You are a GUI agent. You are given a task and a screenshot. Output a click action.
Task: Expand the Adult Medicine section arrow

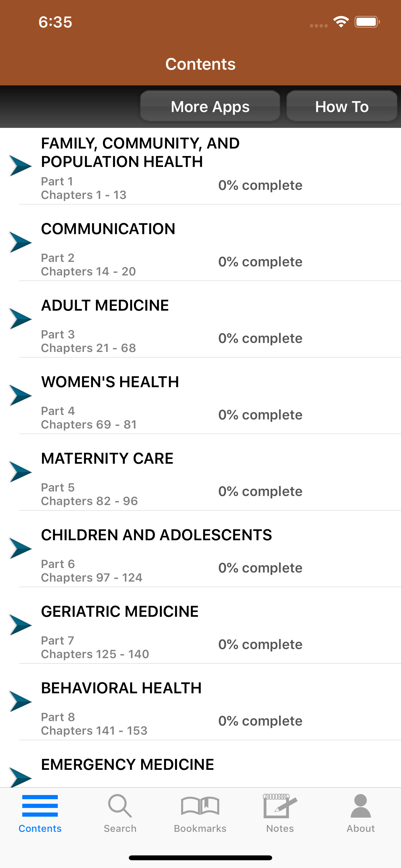tap(21, 319)
